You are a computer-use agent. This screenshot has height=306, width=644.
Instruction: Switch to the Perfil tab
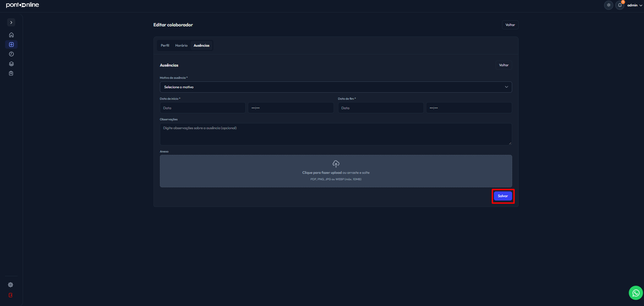click(165, 45)
